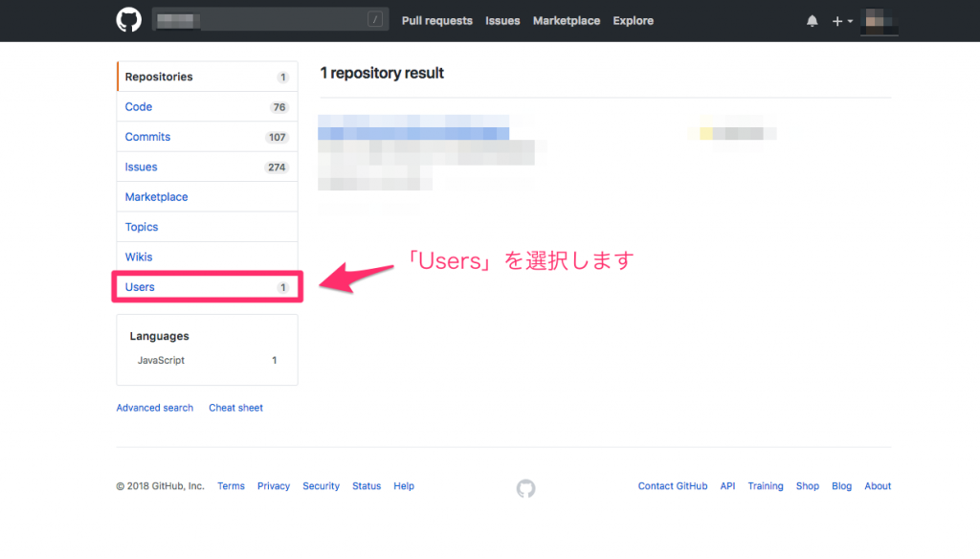This screenshot has width=980, height=559.
Task: Open the Pull requests menu item
Action: click(436, 20)
